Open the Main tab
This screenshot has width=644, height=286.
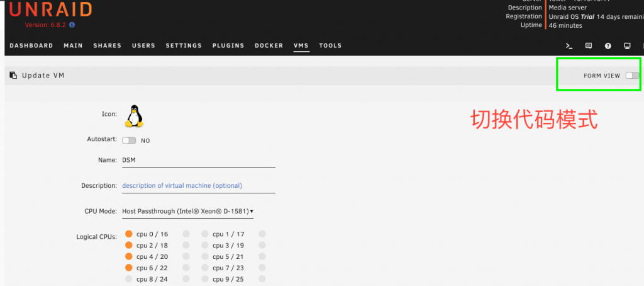pos(73,46)
